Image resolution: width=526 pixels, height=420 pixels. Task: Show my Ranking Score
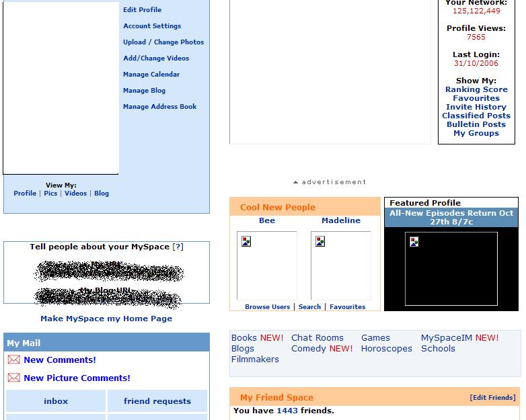tap(476, 89)
